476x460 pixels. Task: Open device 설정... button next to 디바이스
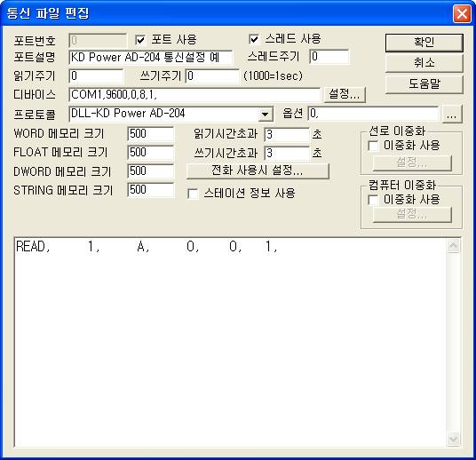pyautogui.click(x=345, y=94)
